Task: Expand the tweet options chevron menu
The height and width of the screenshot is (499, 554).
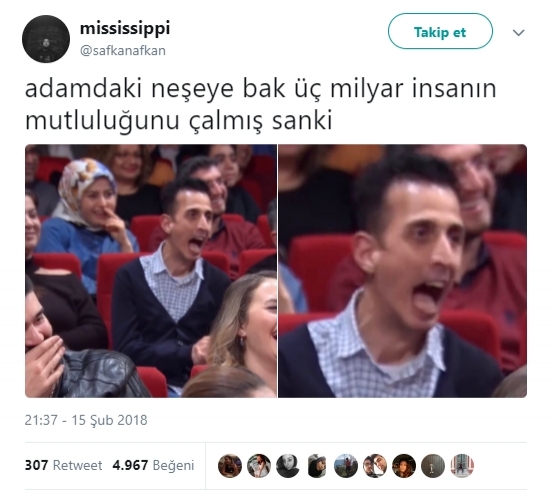Action: click(x=518, y=33)
